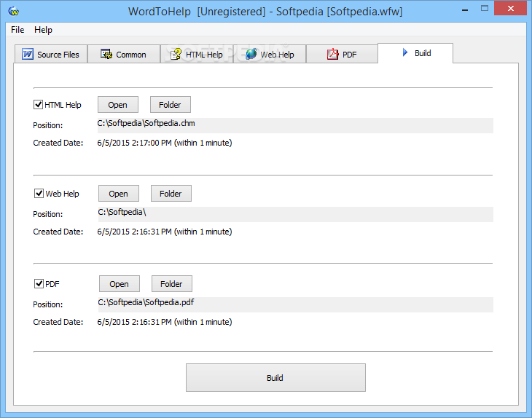Open the Help menu
The width and height of the screenshot is (532, 418).
click(x=43, y=30)
